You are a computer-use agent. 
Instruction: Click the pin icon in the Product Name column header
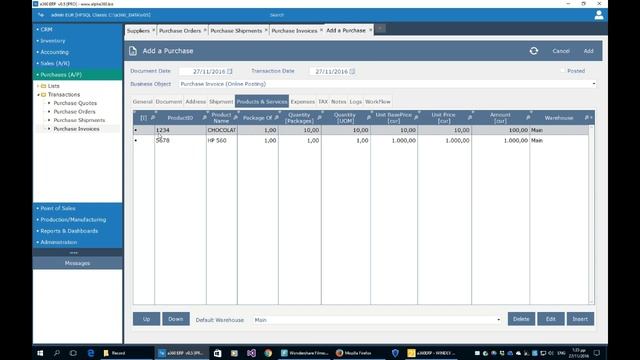coord(235,118)
